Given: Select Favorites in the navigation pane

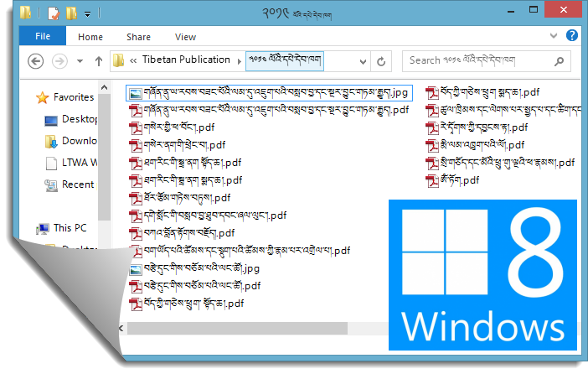Looking at the screenshot, I should (74, 97).
